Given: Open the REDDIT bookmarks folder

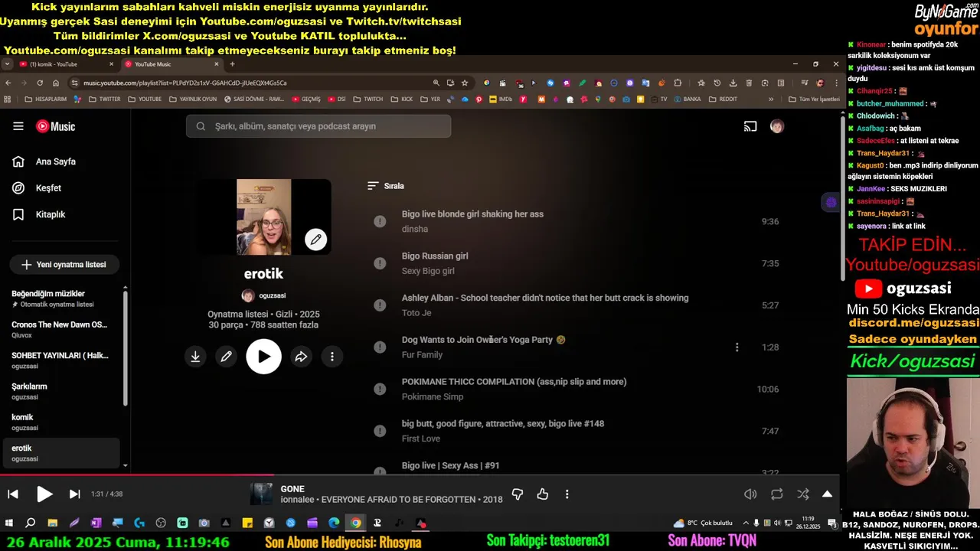Looking at the screenshot, I should [x=724, y=99].
